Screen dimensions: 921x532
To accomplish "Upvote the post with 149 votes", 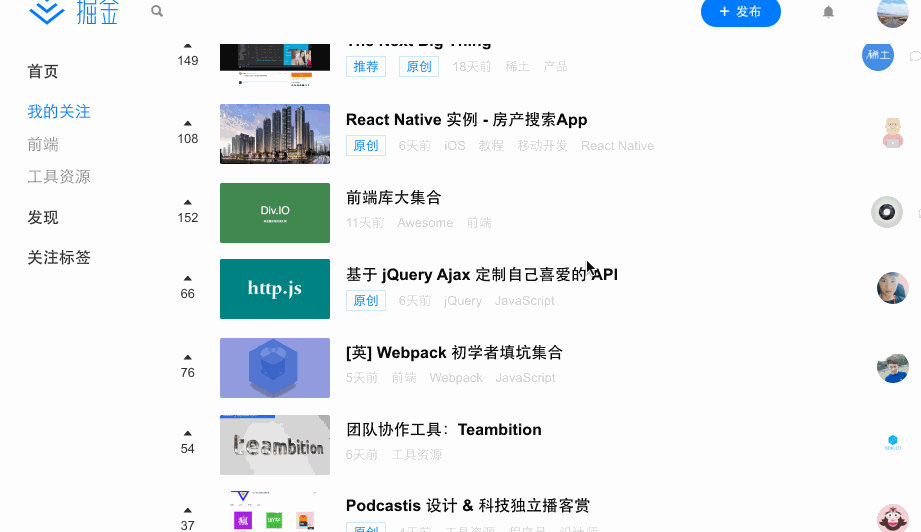I will (x=187, y=46).
